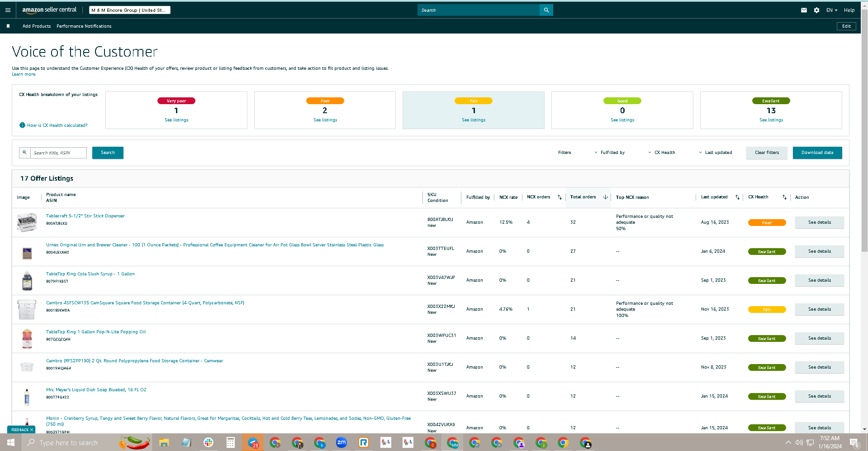Click the volume icon in the system tray
Screen dimensions: 868x451
(x=799, y=442)
